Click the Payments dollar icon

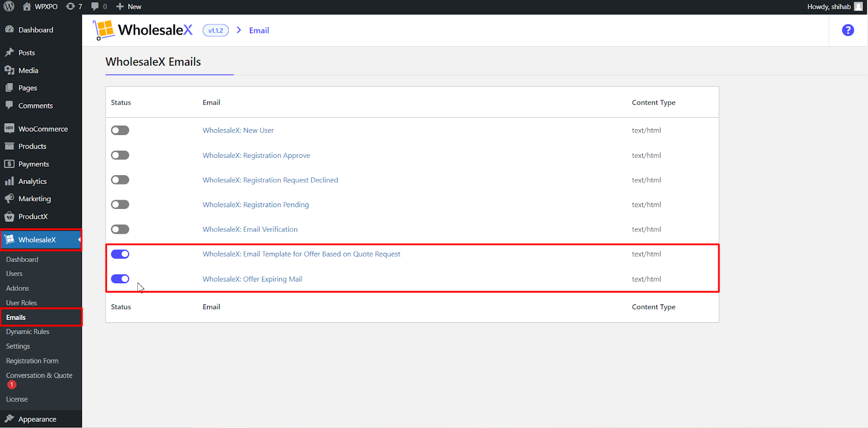coord(9,164)
